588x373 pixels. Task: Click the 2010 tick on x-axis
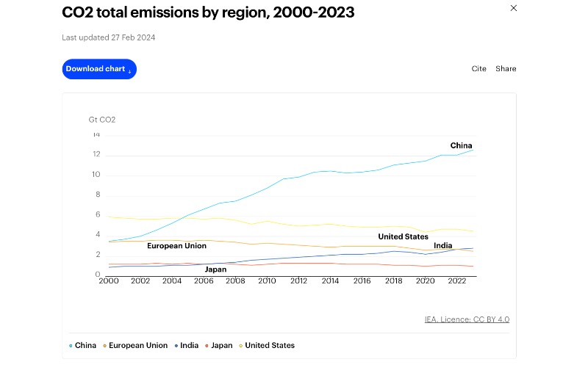coord(267,280)
